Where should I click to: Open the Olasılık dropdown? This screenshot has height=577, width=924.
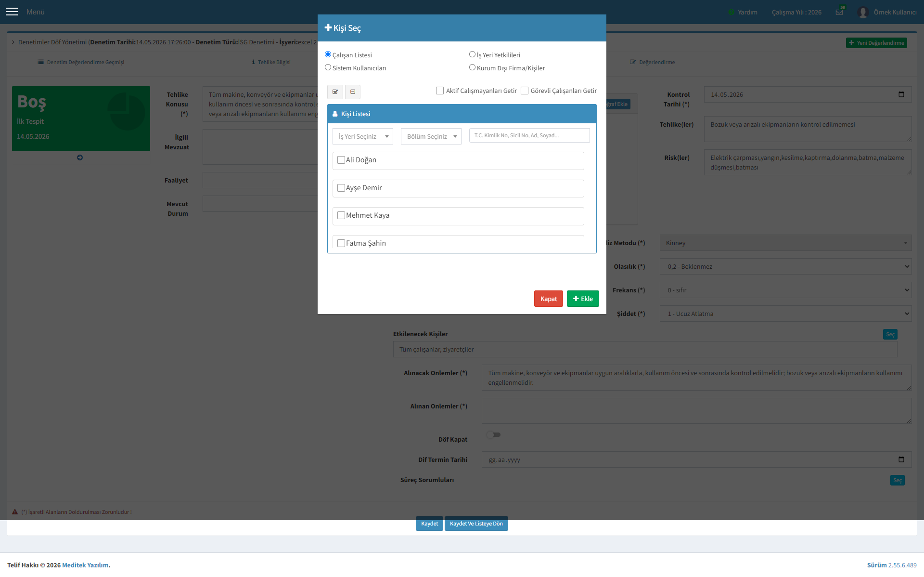click(x=786, y=266)
